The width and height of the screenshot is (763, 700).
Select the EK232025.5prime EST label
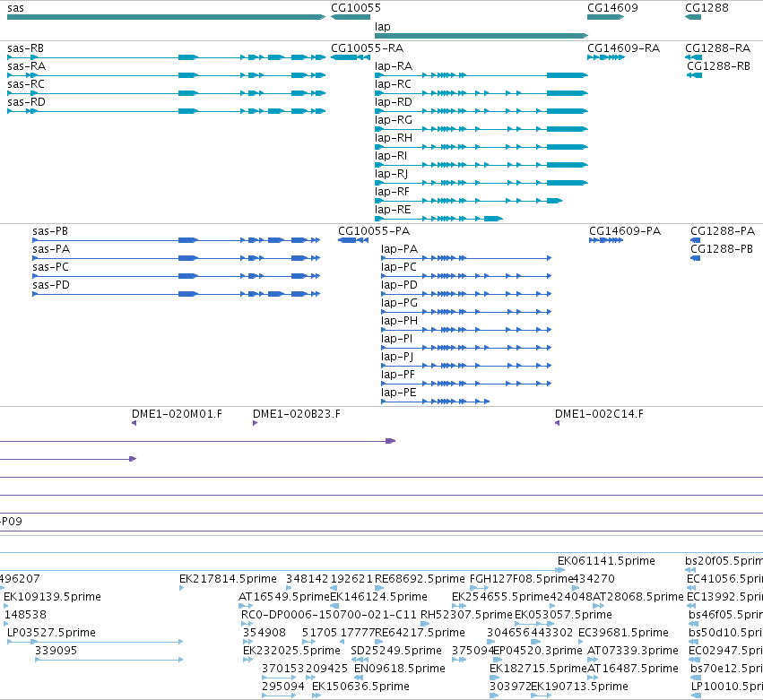[x=291, y=651]
